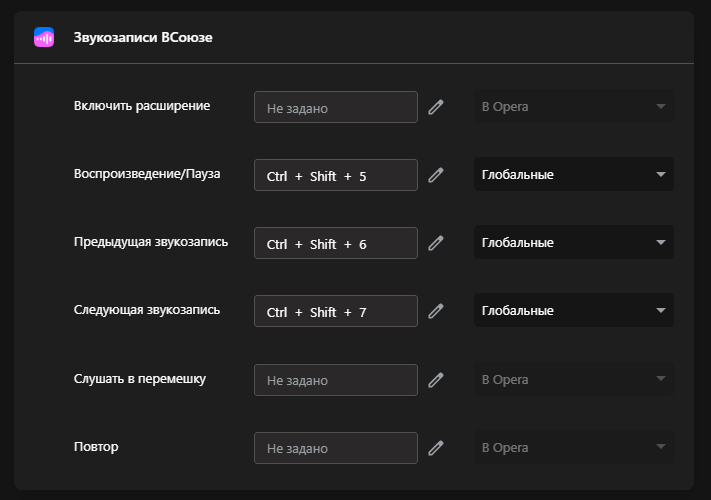Focus the Не задано field for Слушать в перемешку
This screenshot has height=500, width=711.
point(336,380)
